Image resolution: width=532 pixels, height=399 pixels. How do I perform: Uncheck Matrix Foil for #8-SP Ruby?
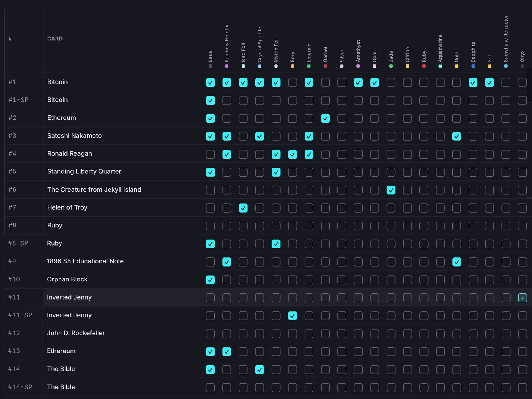pyautogui.click(x=276, y=244)
